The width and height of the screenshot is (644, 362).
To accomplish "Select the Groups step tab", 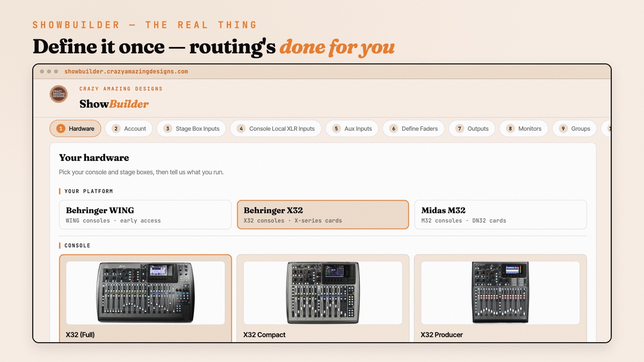I will 574,129.
